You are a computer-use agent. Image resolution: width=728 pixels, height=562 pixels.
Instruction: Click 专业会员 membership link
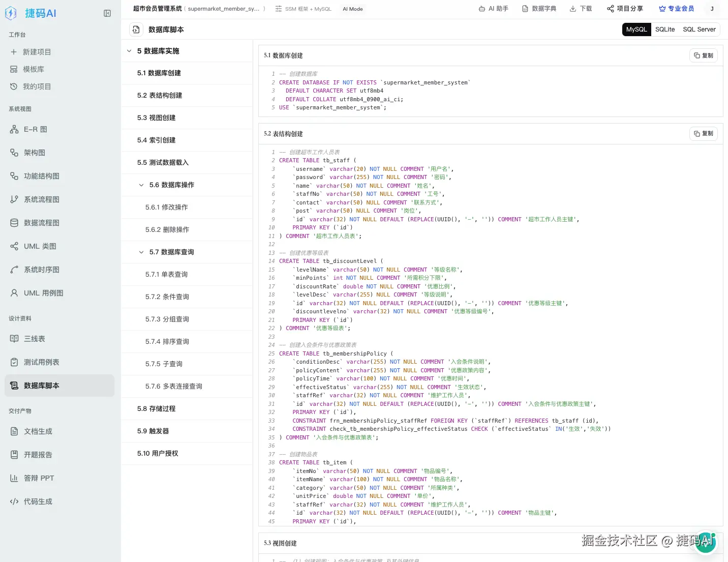[x=676, y=9]
